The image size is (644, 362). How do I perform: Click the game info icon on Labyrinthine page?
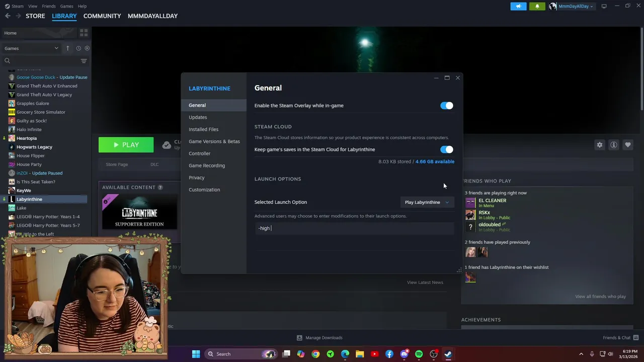(x=614, y=145)
